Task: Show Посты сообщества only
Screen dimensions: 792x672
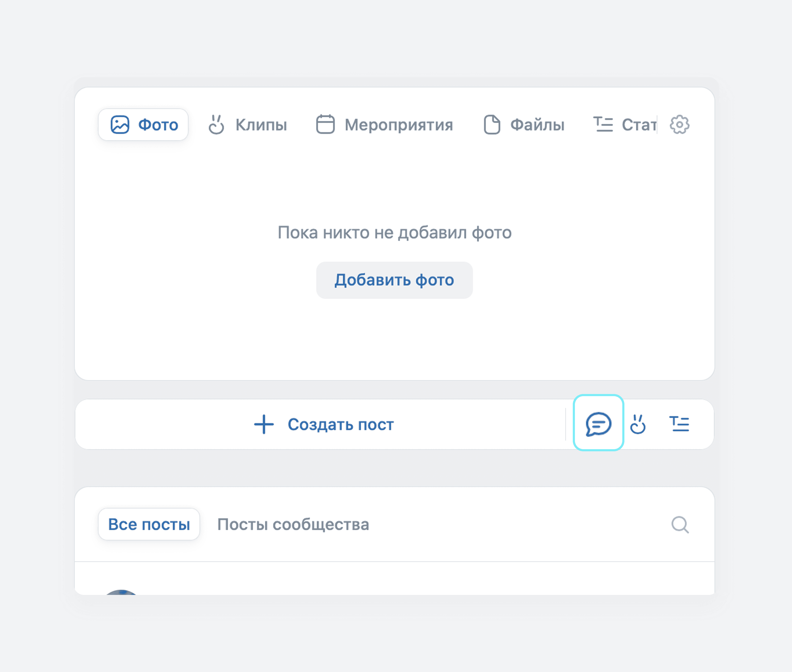Action: 293,524
